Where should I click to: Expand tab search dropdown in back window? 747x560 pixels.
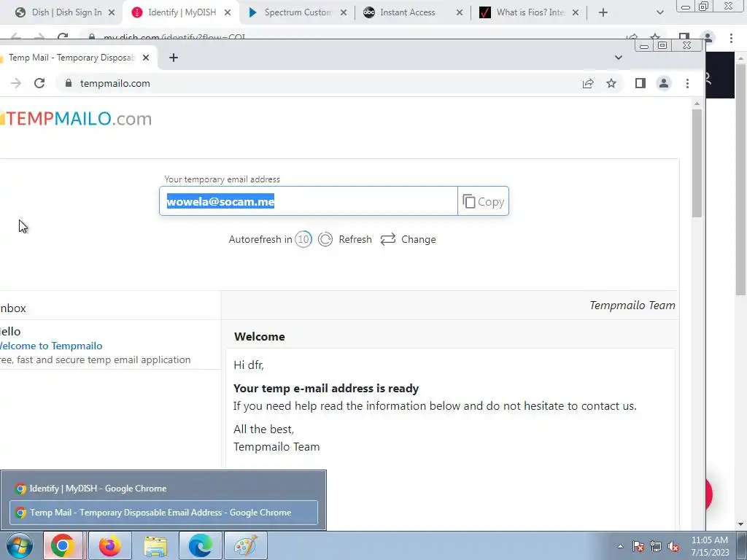pos(659,12)
